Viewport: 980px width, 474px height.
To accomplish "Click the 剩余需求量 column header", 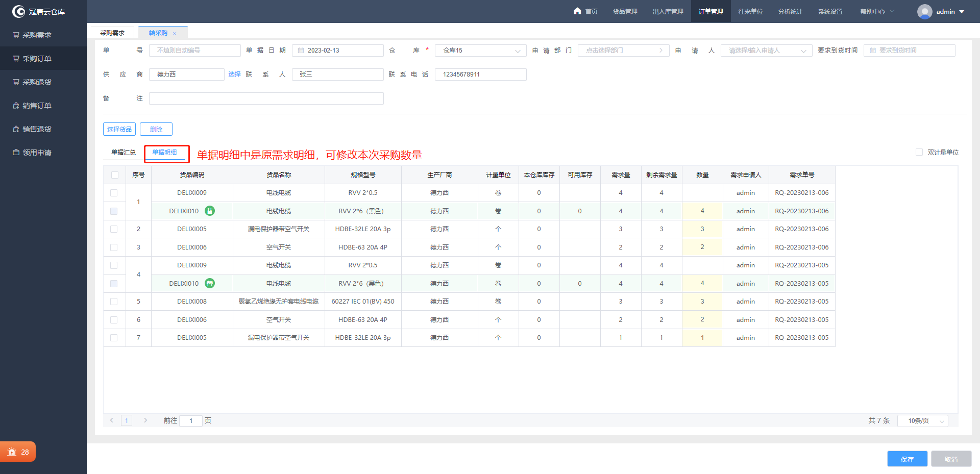I will [661, 174].
